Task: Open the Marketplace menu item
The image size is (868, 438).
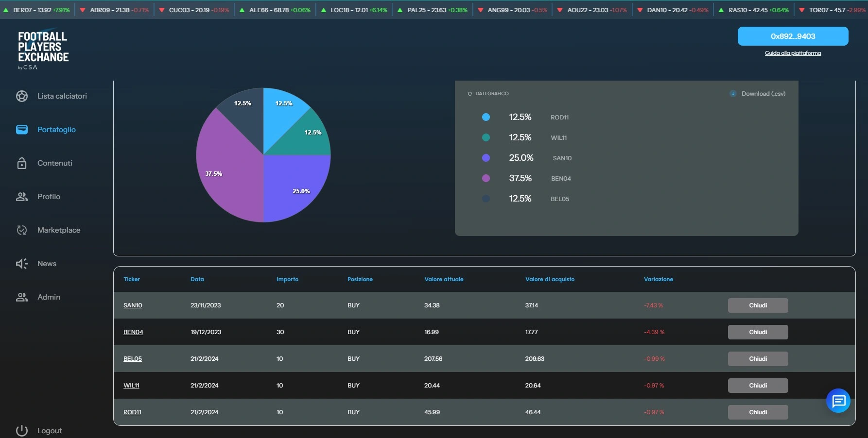Action: (x=59, y=230)
